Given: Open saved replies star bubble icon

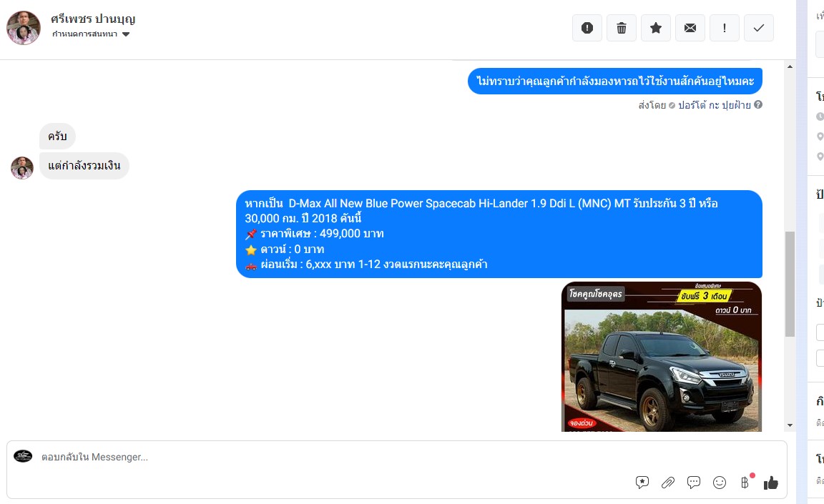Looking at the screenshot, I should click(x=642, y=483).
